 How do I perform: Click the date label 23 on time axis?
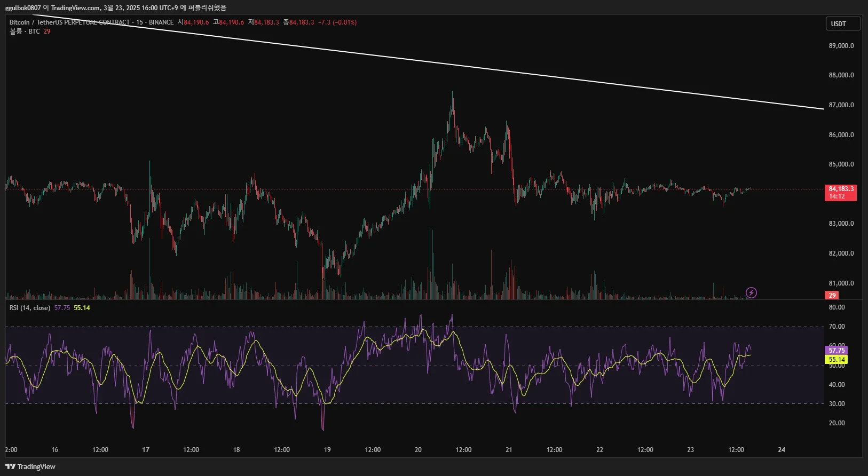pyautogui.click(x=690, y=450)
